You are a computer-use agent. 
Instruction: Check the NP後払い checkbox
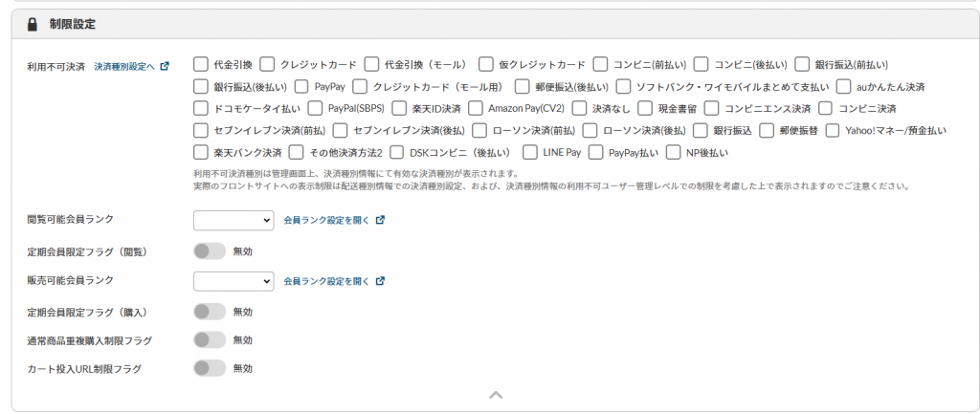coord(673,152)
